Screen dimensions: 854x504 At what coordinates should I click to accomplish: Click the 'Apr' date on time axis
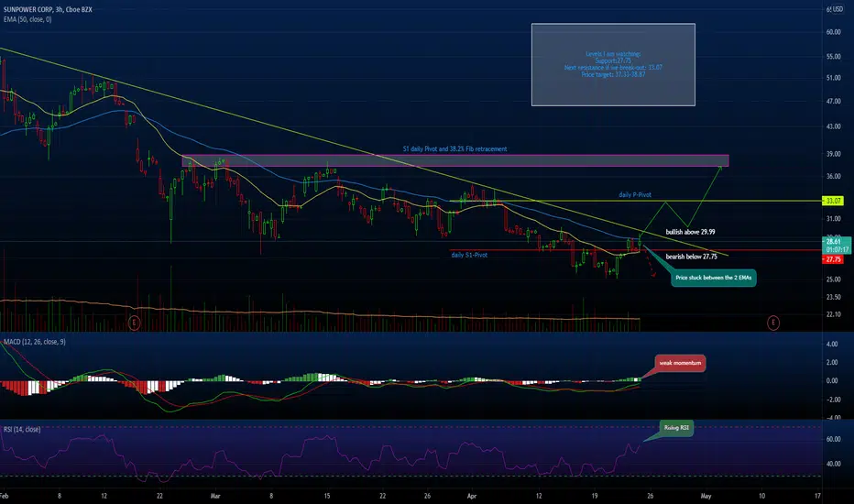tap(472, 496)
